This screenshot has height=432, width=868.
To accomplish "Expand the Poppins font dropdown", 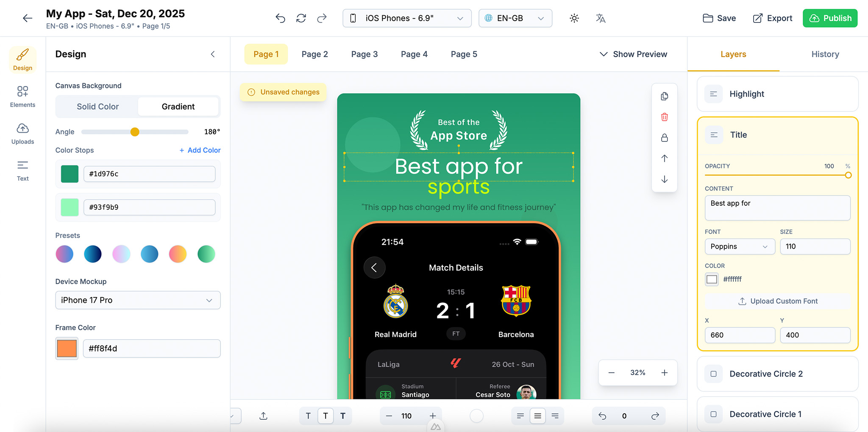I will [739, 246].
